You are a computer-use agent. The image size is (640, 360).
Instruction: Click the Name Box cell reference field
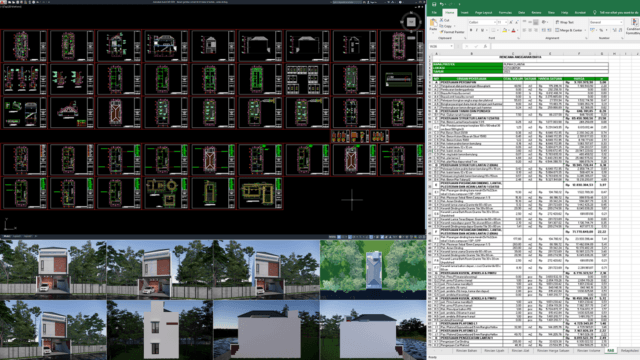(x=440, y=46)
